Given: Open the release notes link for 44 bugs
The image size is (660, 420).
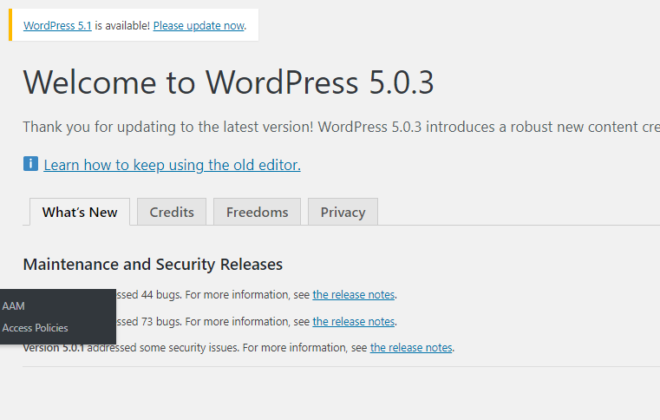Looking at the screenshot, I should (x=354, y=295).
